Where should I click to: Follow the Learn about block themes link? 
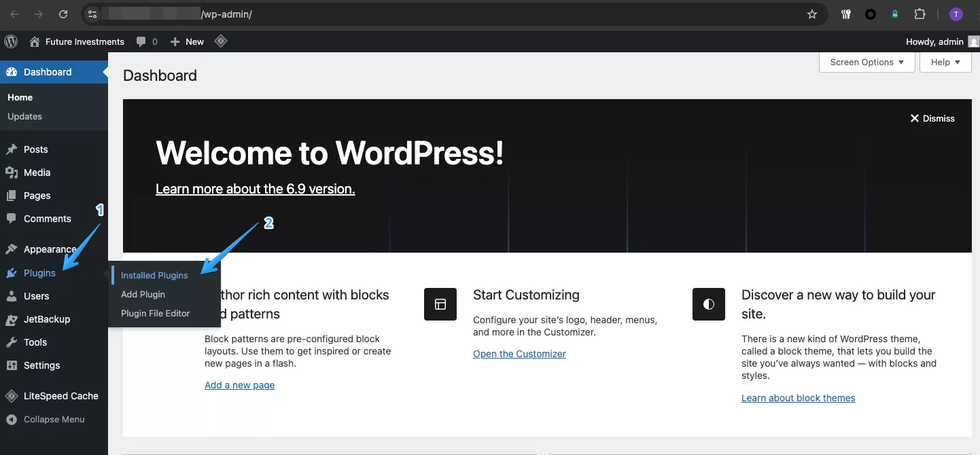click(x=798, y=398)
